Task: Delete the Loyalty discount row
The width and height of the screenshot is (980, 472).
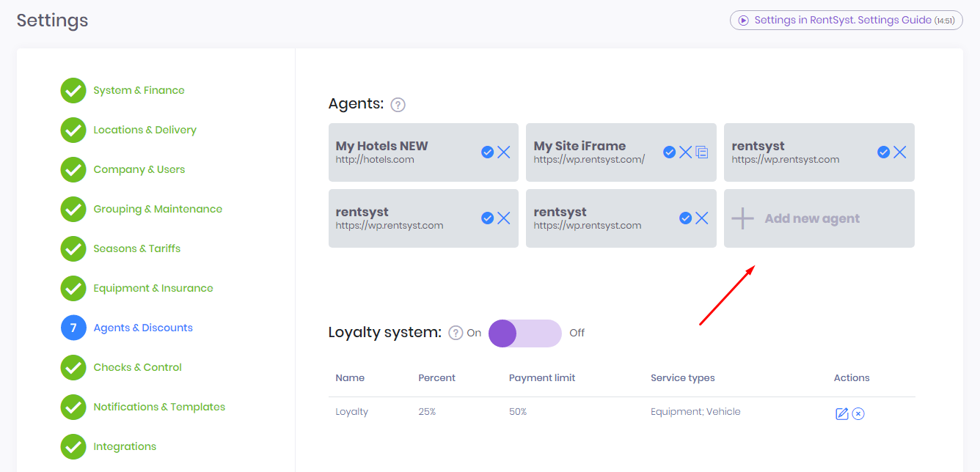Action: click(858, 413)
